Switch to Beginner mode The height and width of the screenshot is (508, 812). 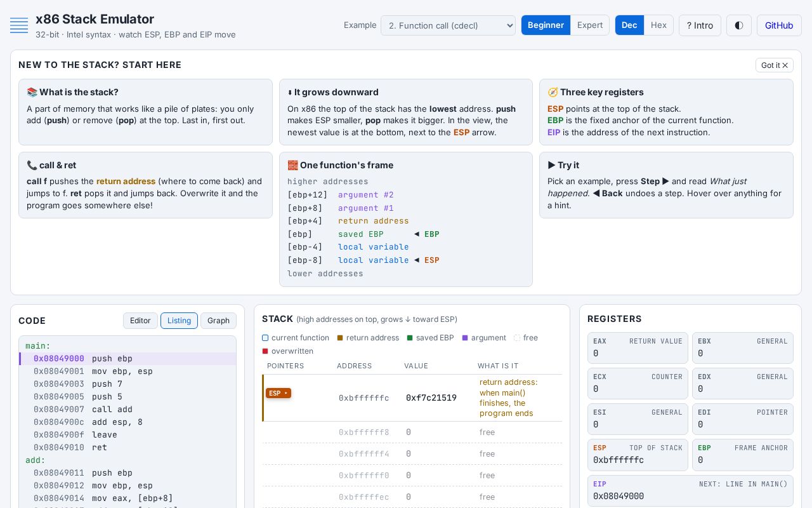(546, 25)
